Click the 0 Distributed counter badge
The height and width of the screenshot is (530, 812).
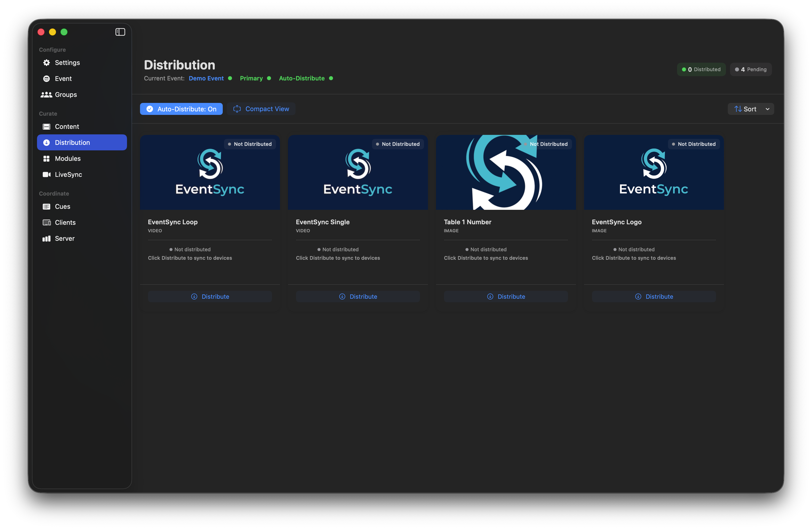pos(701,69)
